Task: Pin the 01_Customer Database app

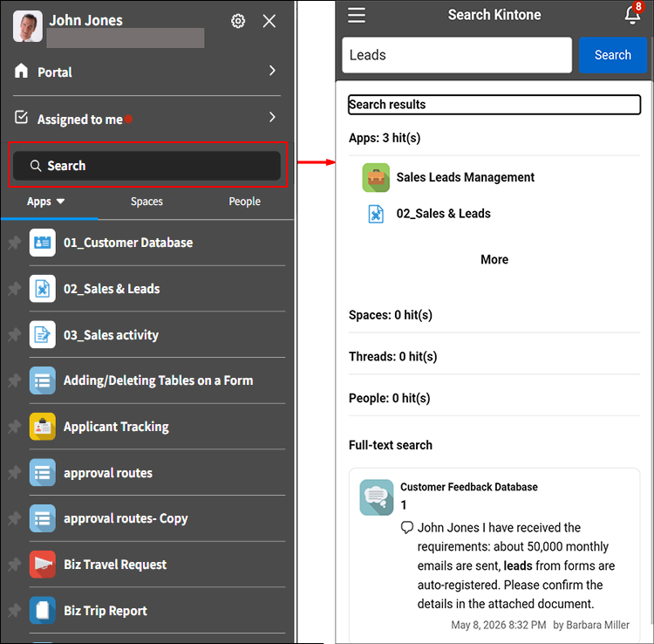Action: pyautogui.click(x=15, y=243)
